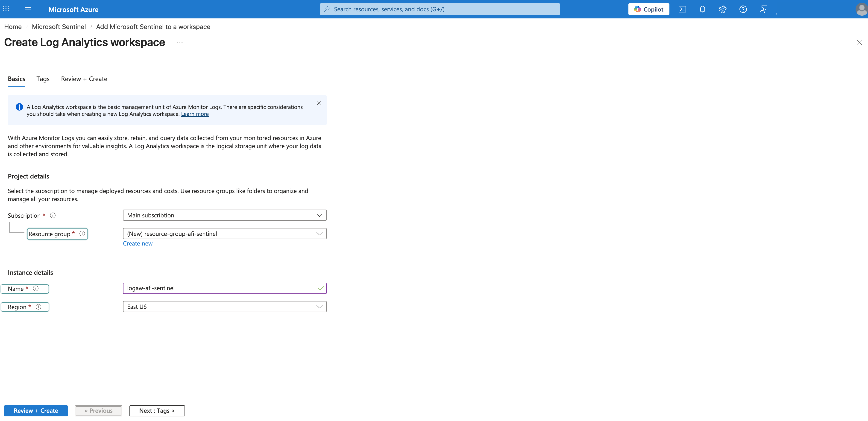Click the Instance details heading
Viewport: 868px width, 421px height.
pyautogui.click(x=30, y=272)
